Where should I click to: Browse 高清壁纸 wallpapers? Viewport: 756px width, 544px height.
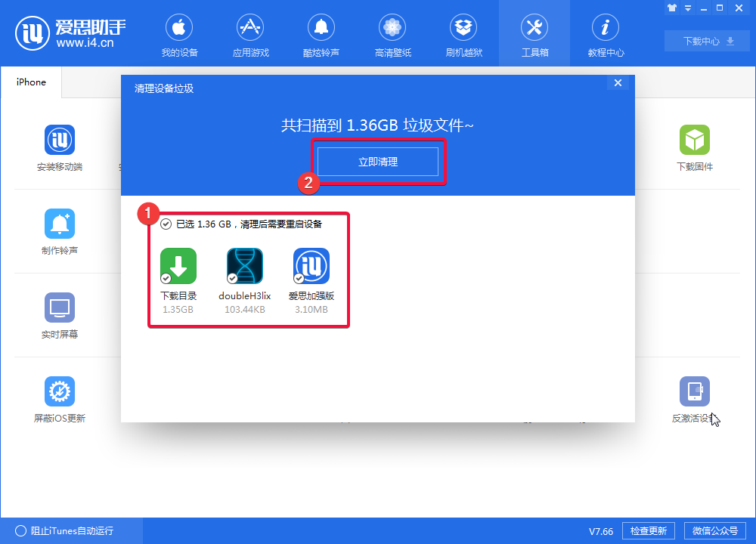coord(392,34)
